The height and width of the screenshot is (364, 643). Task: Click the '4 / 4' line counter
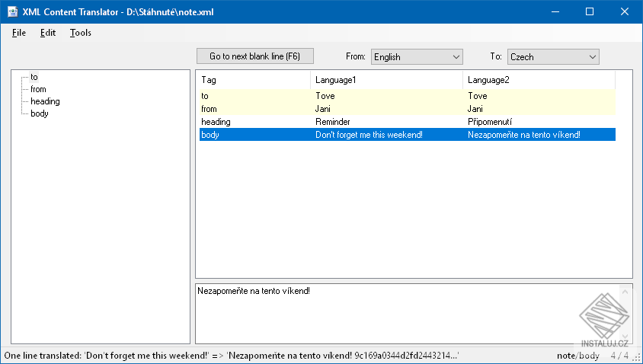pyautogui.click(x=619, y=356)
